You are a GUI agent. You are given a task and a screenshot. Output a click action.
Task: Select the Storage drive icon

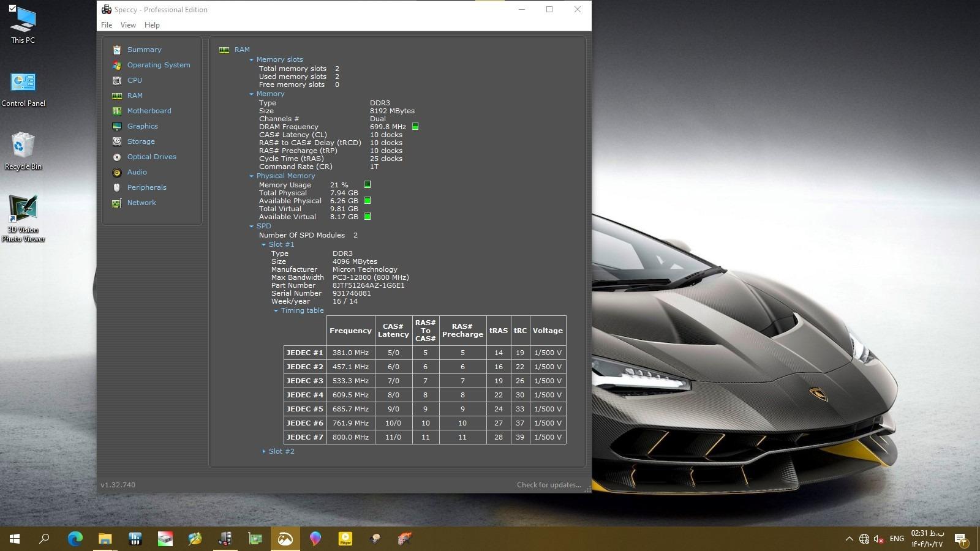tap(117, 141)
